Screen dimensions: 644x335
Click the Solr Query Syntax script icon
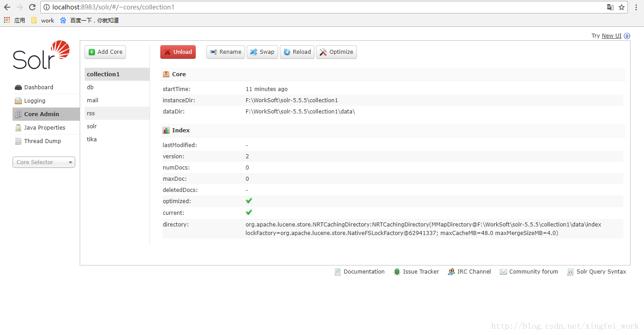click(571, 272)
